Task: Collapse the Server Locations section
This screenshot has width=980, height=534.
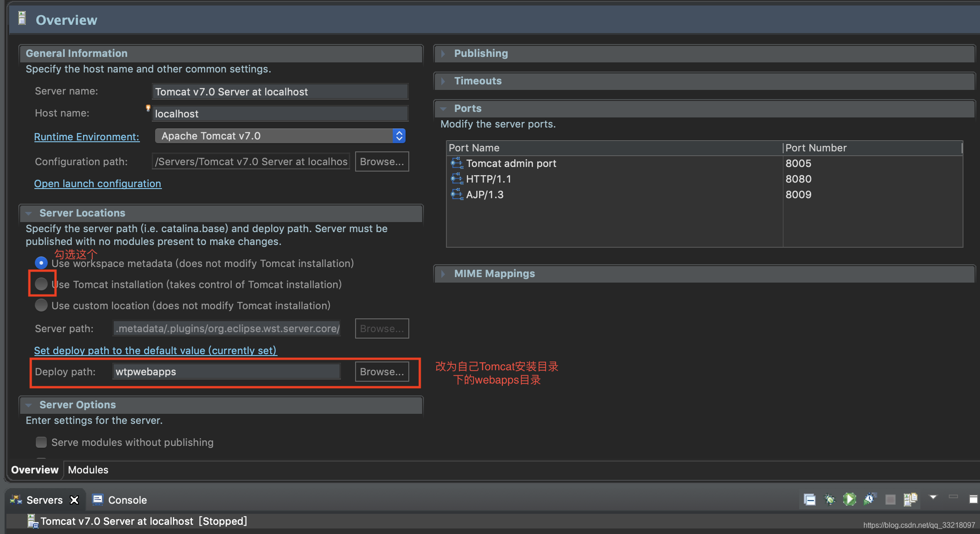Action: [x=28, y=213]
